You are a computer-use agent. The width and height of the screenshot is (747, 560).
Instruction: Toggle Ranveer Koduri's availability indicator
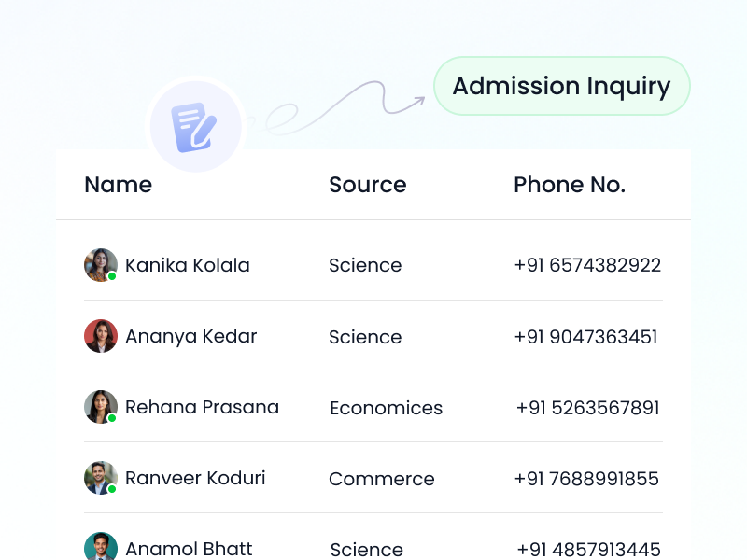(x=111, y=490)
